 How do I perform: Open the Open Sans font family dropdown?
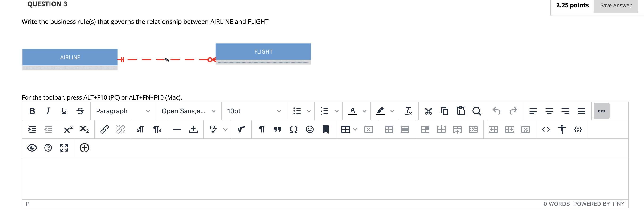[189, 111]
